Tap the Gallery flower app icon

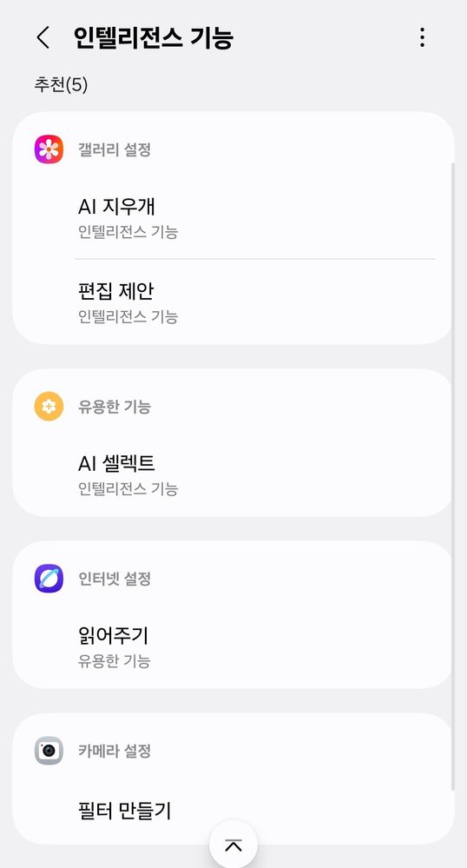click(x=49, y=149)
